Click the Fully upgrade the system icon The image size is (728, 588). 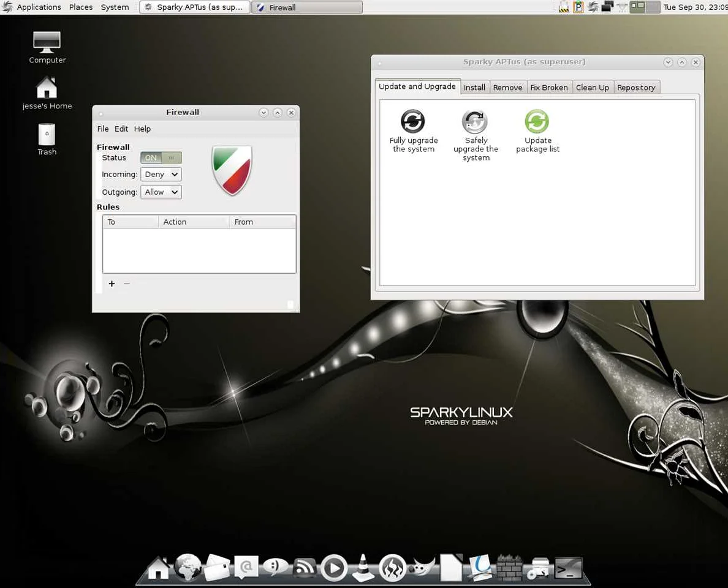pos(412,121)
